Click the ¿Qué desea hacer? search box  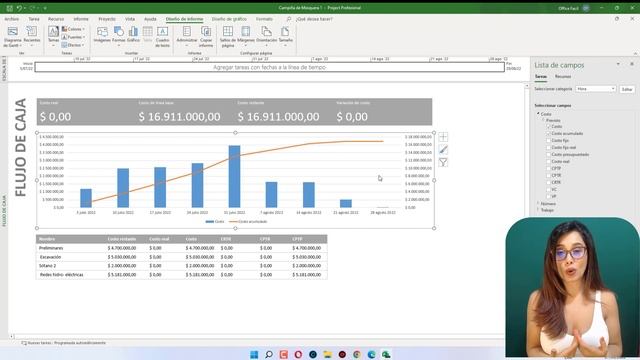[x=314, y=19]
